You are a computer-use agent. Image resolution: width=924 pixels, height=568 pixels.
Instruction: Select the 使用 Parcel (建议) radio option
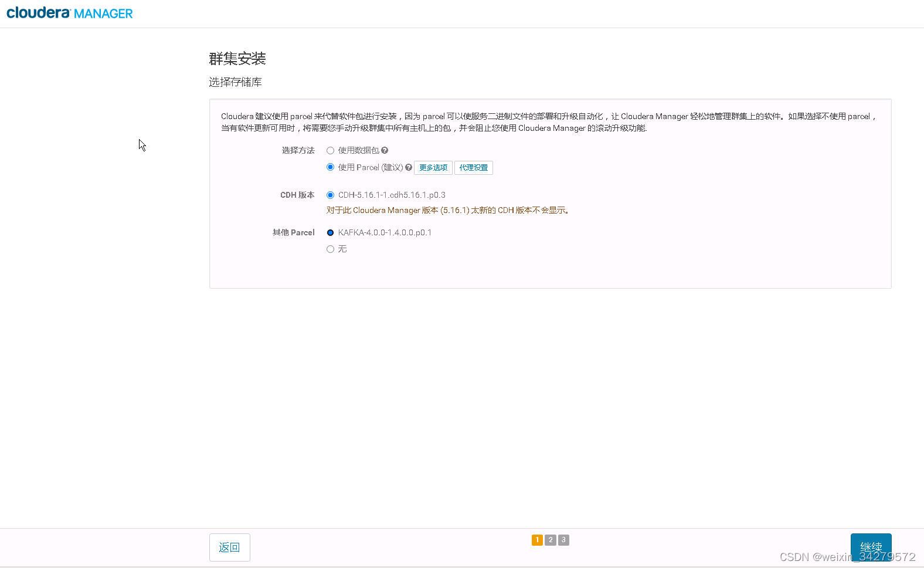pyautogui.click(x=330, y=167)
